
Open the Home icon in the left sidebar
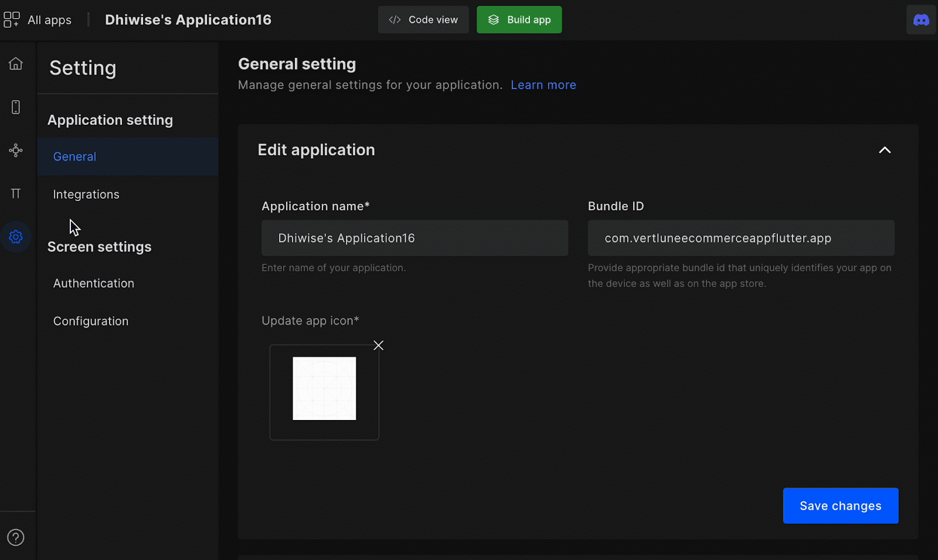(16, 63)
